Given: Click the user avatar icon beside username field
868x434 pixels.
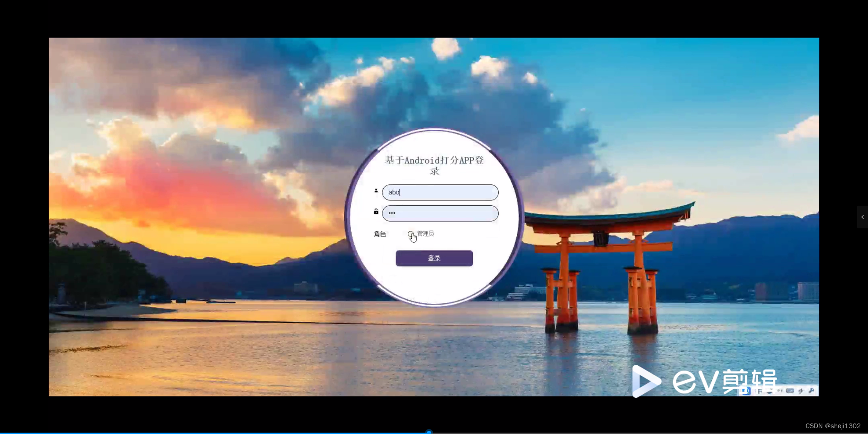Looking at the screenshot, I should tap(376, 191).
